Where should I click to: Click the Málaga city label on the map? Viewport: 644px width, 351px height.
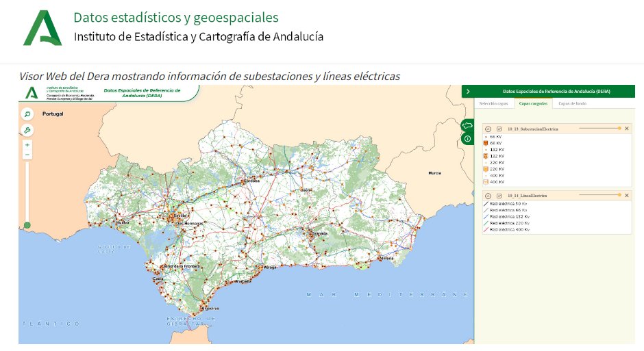[x=270, y=268]
